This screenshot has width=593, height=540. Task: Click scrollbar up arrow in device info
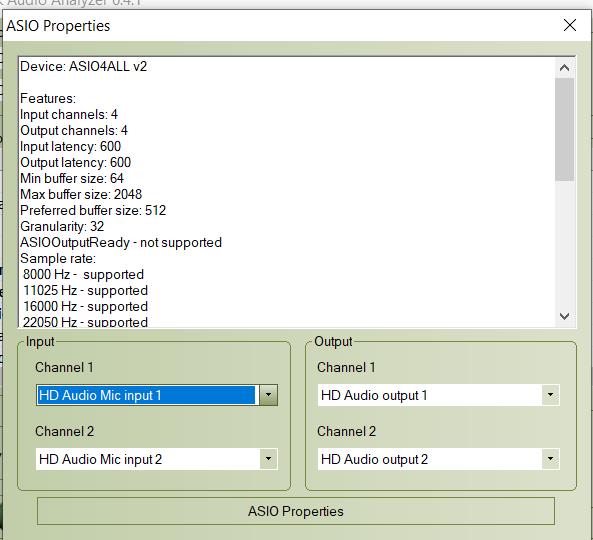coord(564,68)
